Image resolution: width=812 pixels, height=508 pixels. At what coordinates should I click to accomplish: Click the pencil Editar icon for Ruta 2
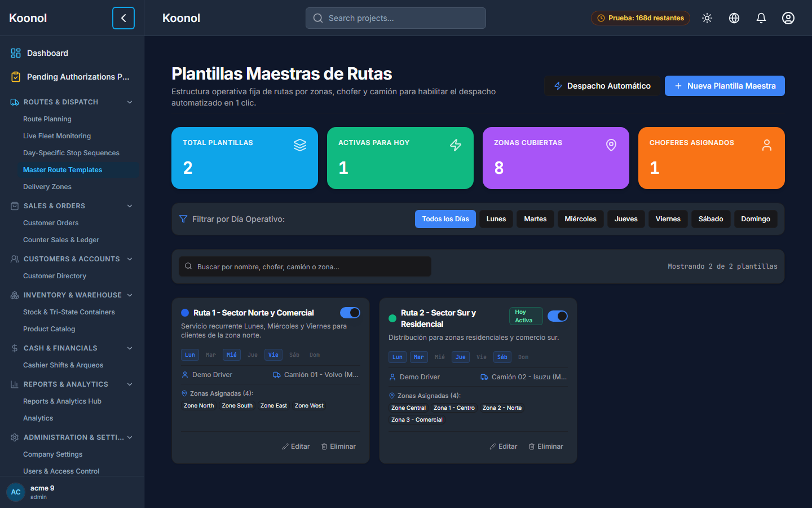(493, 446)
